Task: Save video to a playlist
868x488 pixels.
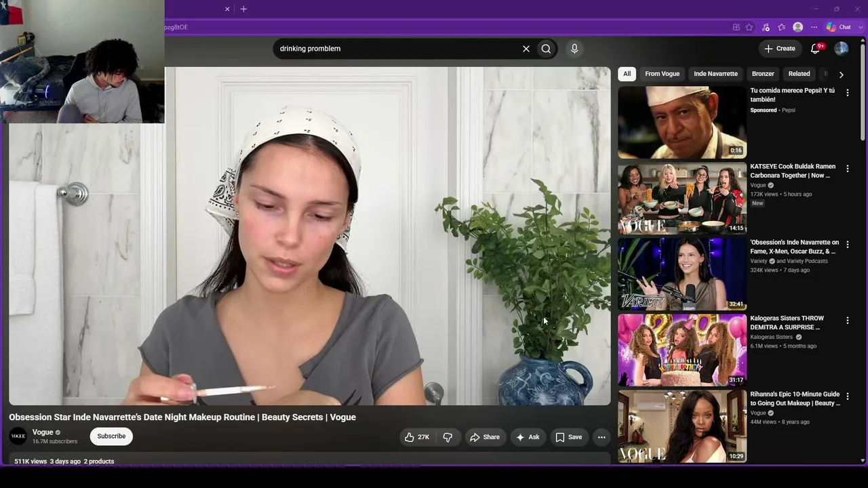Action: pyautogui.click(x=569, y=437)
